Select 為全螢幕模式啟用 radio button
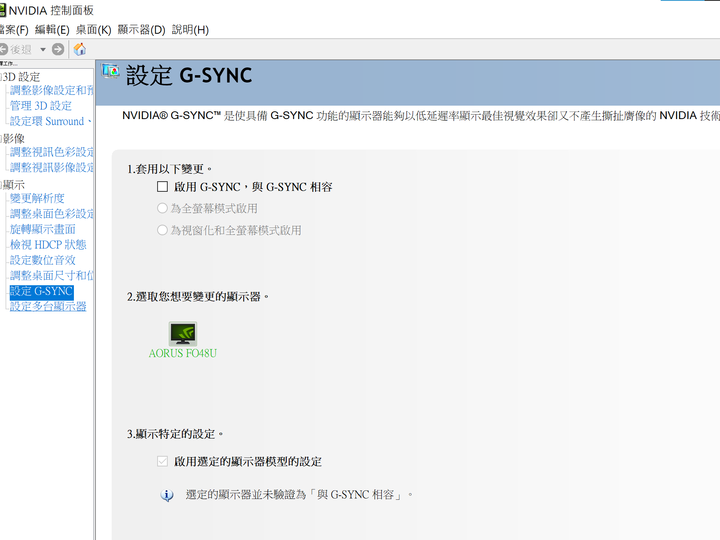The image size is (720, 540). (162, 208)
